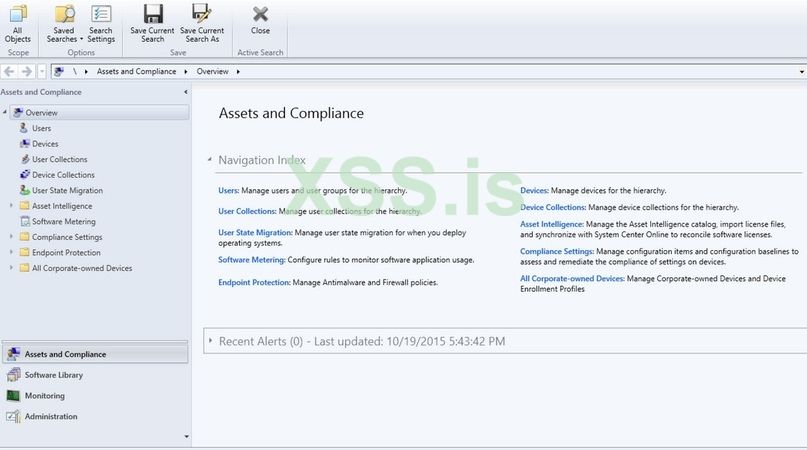Select the Endpoint Protection folder icon
Screen dimensions: 807x450
(x=25, y=252)
